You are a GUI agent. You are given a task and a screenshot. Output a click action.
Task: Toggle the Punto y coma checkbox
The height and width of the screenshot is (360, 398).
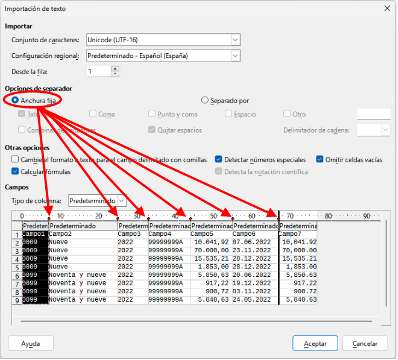pos(152,114)
